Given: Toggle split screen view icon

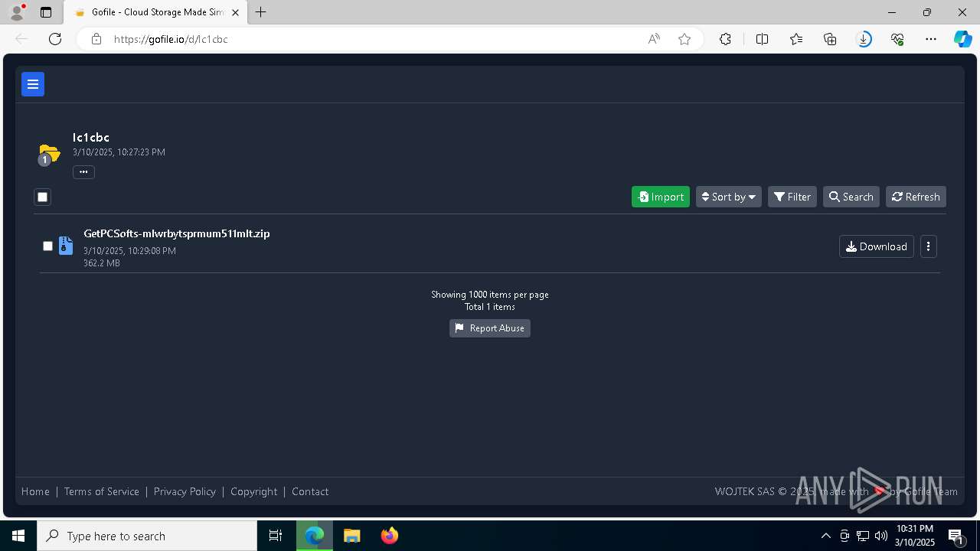Looking at the screenshot, I should (762, 39).
